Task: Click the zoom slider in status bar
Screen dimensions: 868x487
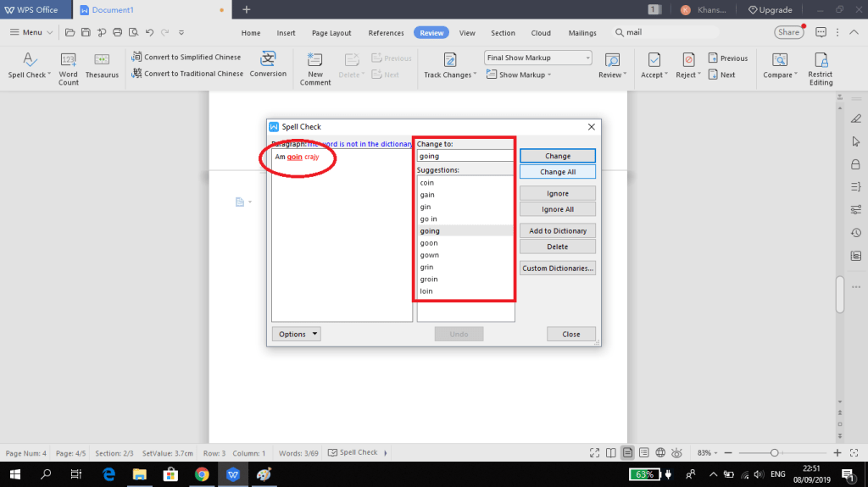Action: click(774, 452)
